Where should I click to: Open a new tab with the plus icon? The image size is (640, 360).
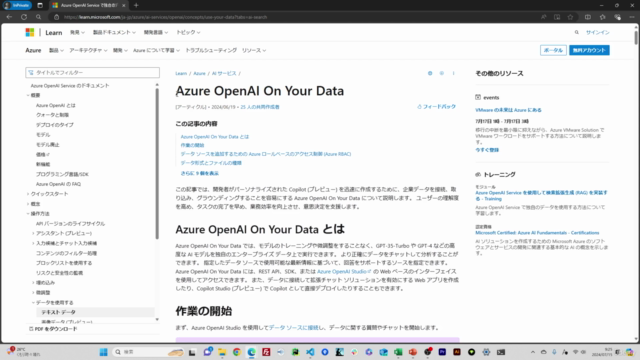pos(136,5)
